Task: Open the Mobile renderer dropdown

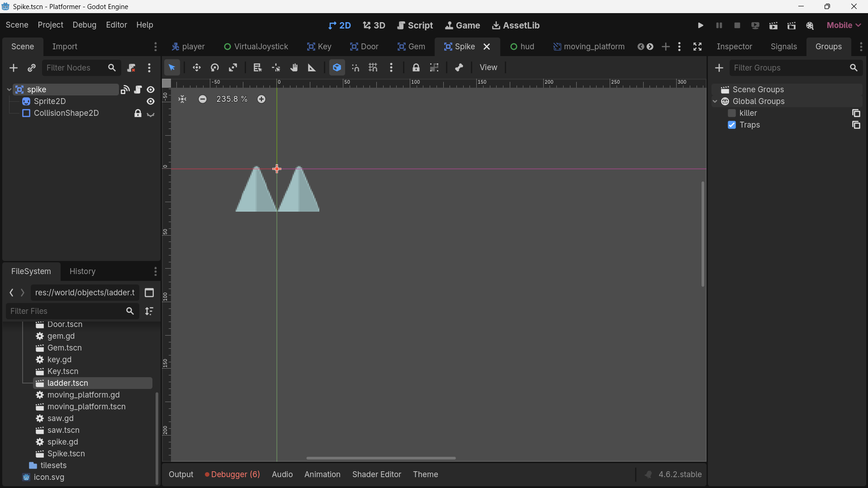Action: point(844,25)
